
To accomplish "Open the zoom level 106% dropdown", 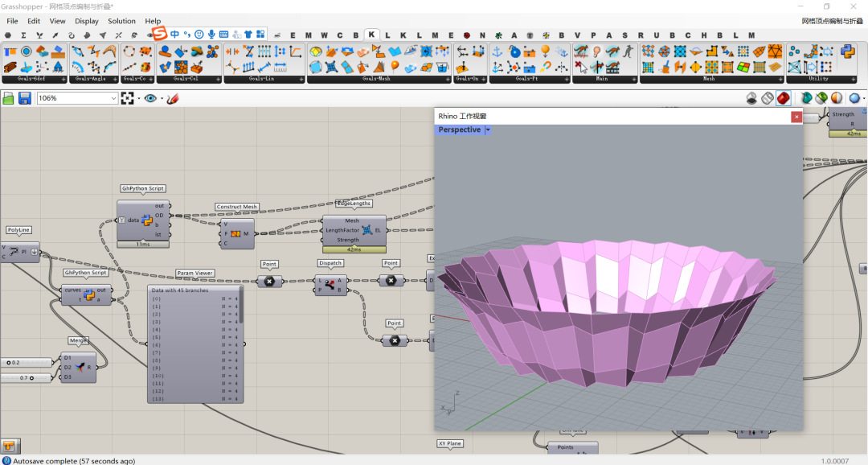I will pos(113,98).
